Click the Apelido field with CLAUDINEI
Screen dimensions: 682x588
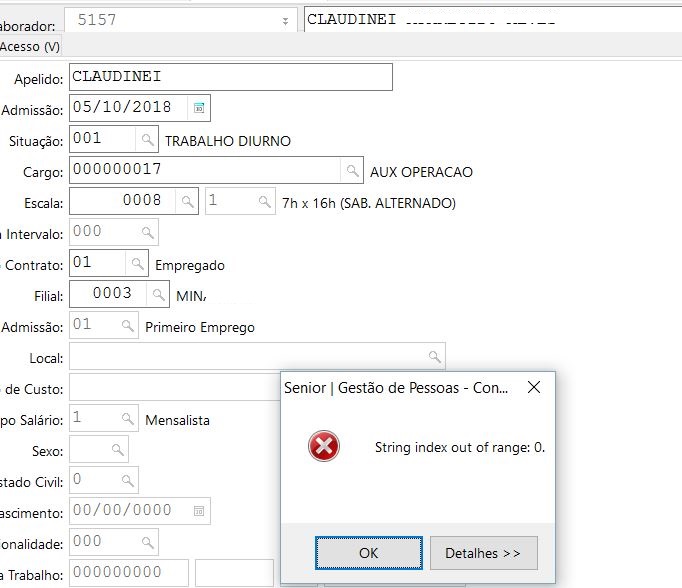pos(230,77)
